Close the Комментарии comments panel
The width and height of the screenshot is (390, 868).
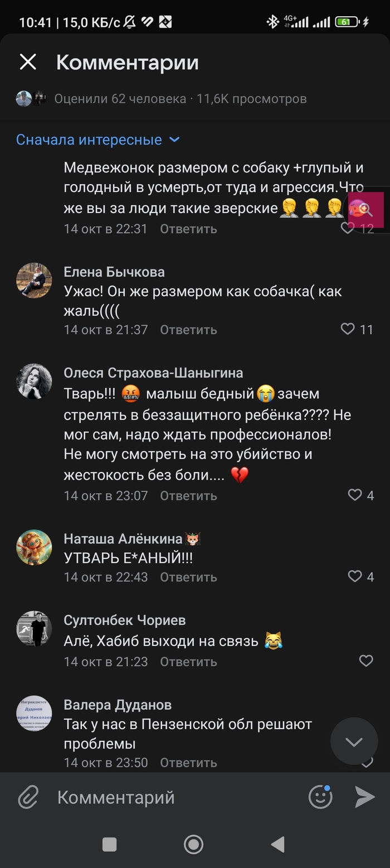coord(28,62)
